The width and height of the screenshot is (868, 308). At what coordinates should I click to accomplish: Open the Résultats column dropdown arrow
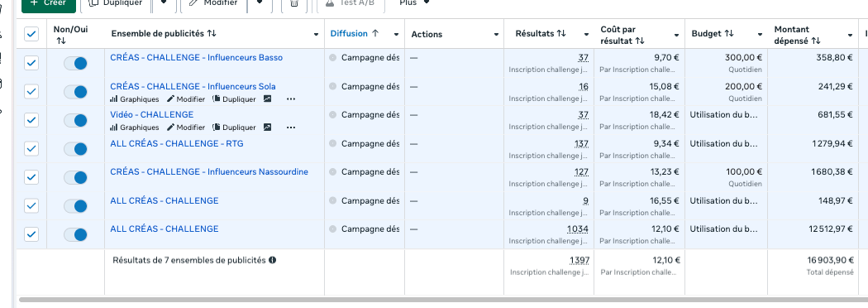[x=586, y=34]
